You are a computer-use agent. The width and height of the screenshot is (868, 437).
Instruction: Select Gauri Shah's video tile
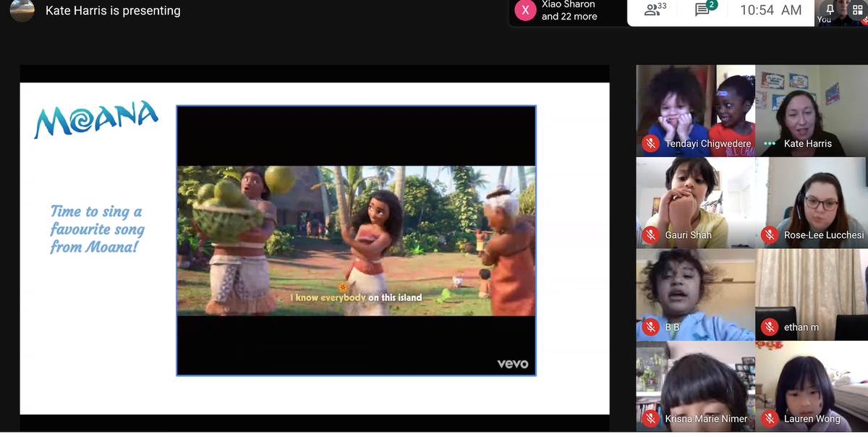tap(695, 203)
